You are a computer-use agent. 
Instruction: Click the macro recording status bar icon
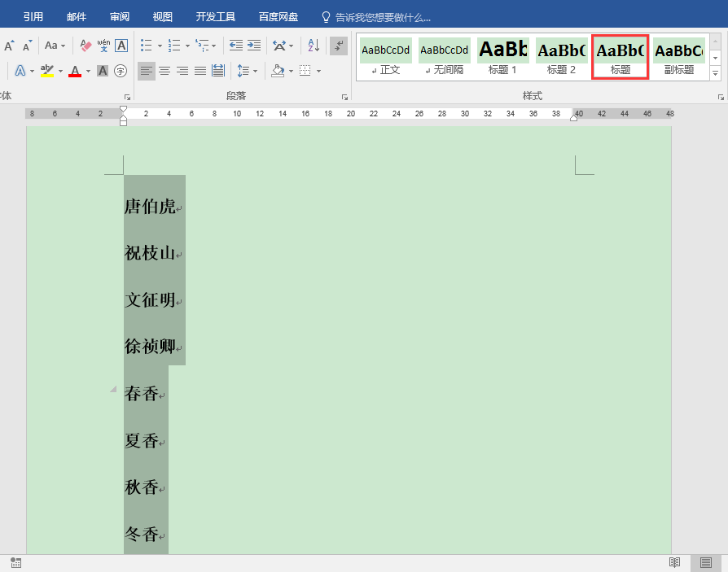[15, 563]
